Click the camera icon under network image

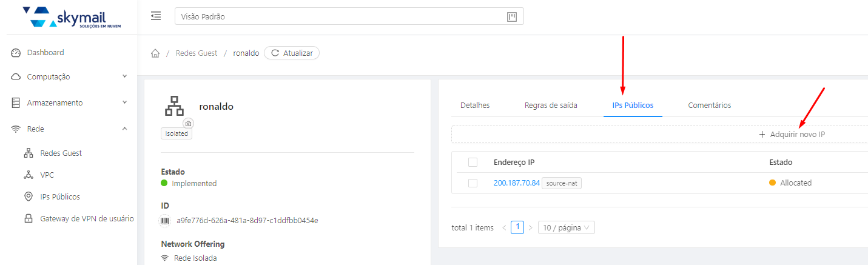pos(188,123)
